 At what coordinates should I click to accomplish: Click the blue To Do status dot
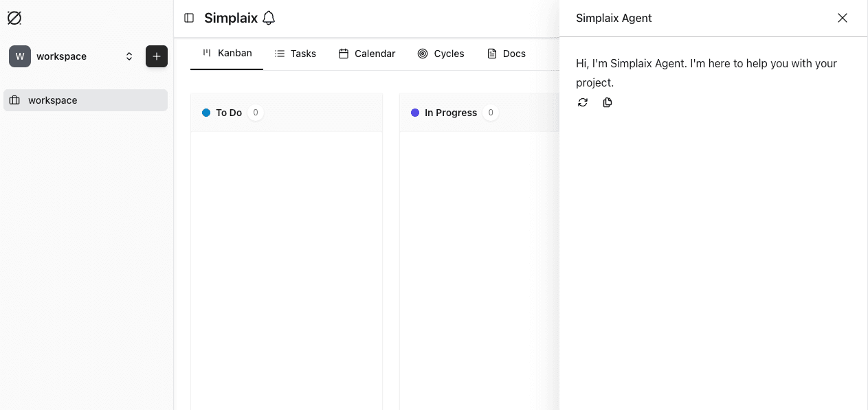click(206, 113)
